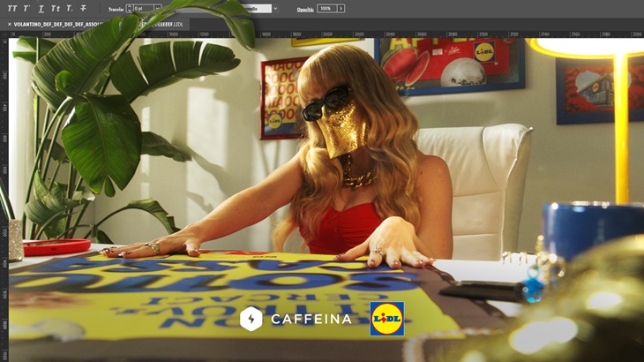
Task: Click the CAFFEINA wordmark text
Action: [311, 319]
